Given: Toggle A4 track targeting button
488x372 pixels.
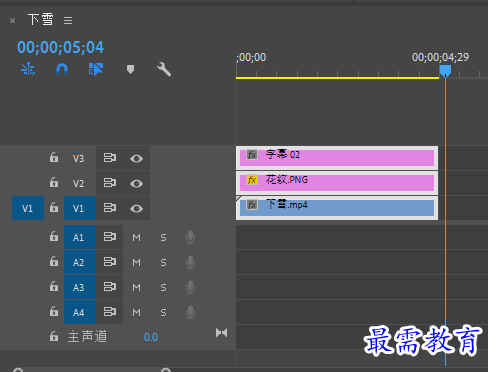Looking at the screenshot, I should pos(80,312).
